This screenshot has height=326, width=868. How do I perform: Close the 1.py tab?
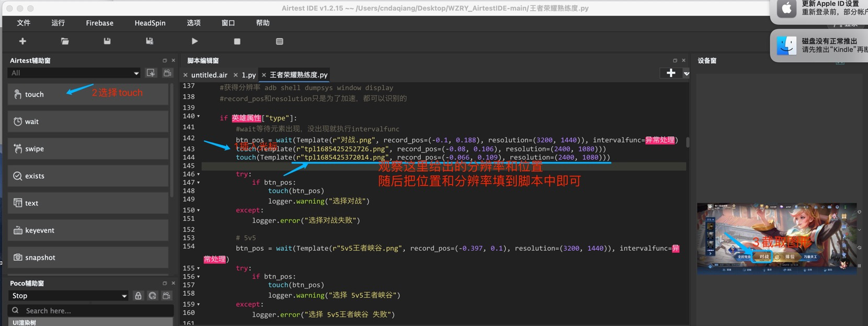pyautogui.click(x=236, y=75)
